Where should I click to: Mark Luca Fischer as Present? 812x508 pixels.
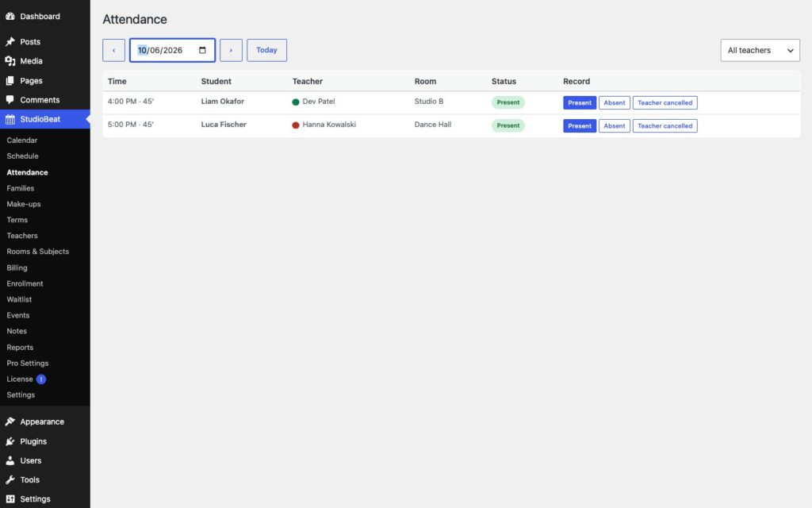pyautogui.click(x=580, y=126)
